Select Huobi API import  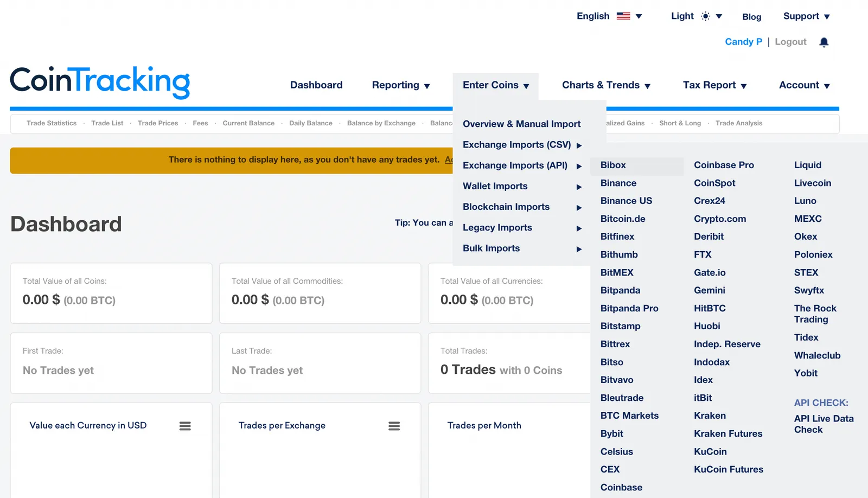(707, 326)
